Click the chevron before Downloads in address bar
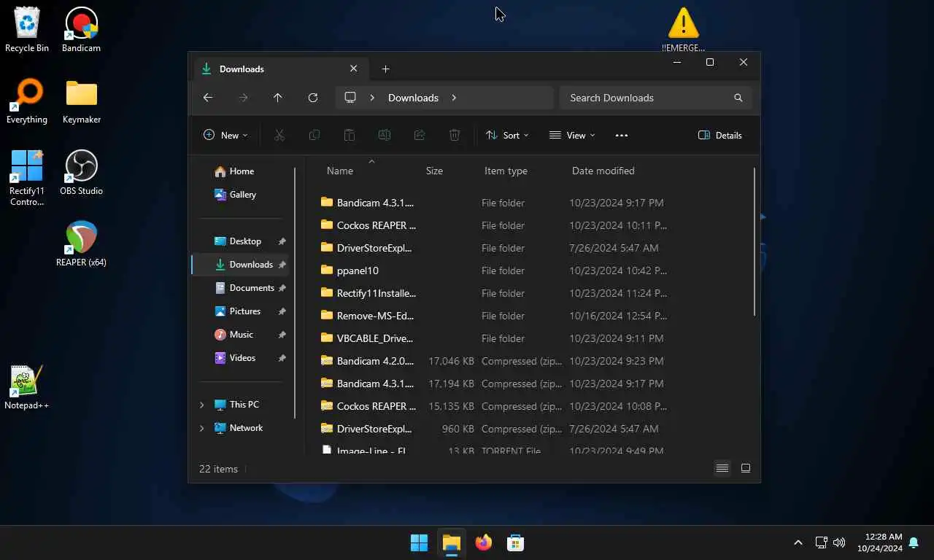 pyautogui.click(x=372, y=98)
